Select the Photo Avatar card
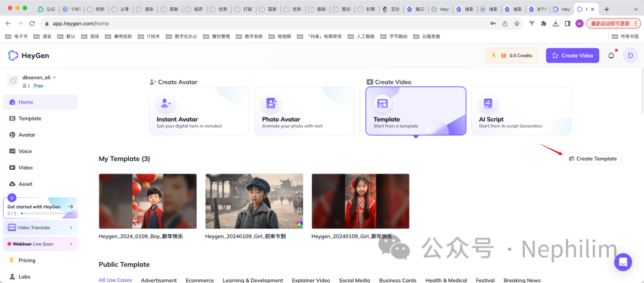Image resolution: width=644 pixels, height=283 pixels. point(304,111)
